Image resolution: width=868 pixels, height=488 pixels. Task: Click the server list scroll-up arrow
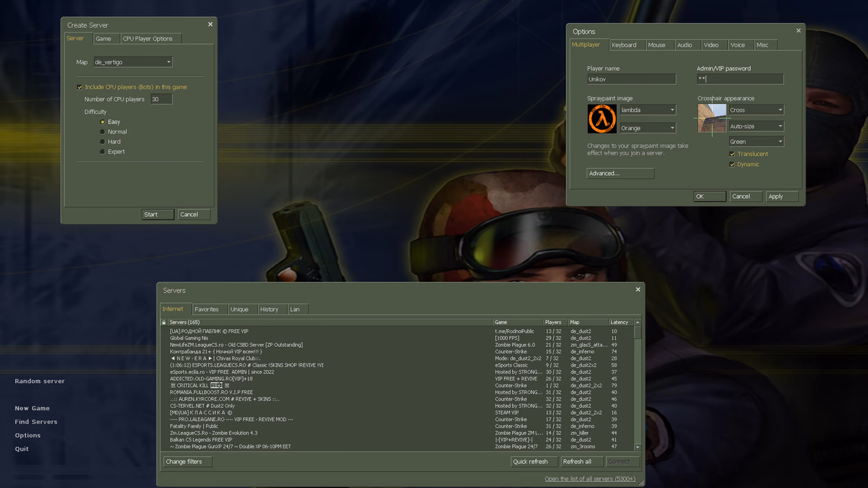637,323
